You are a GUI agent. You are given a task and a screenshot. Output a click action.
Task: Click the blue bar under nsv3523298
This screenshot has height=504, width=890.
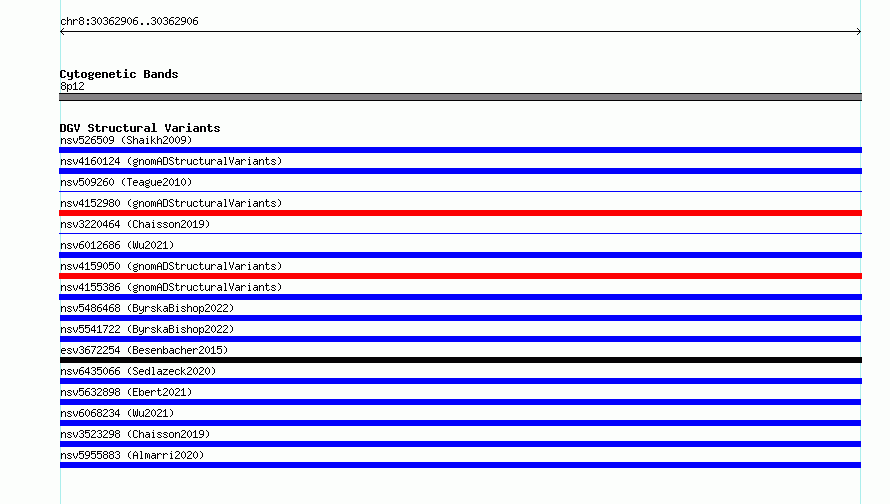point(460,444)
